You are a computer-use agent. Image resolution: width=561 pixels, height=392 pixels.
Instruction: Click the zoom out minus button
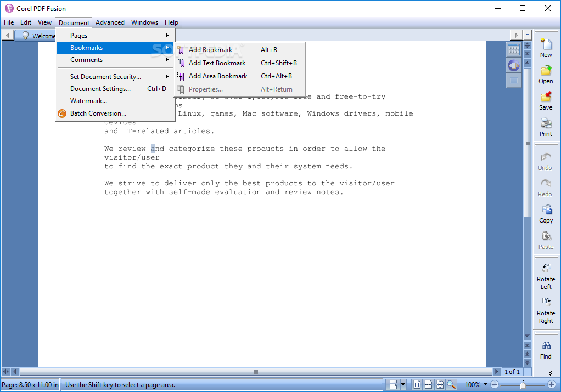click(495, 384)
